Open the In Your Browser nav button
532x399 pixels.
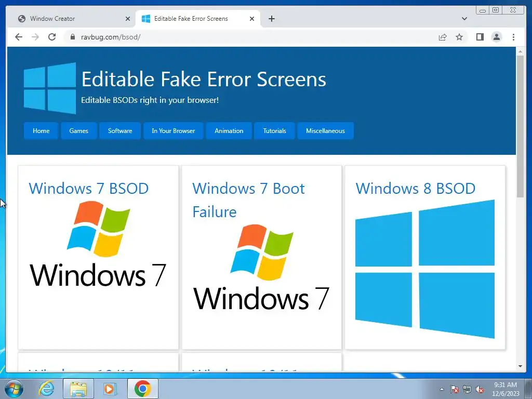tap(174, 131)
